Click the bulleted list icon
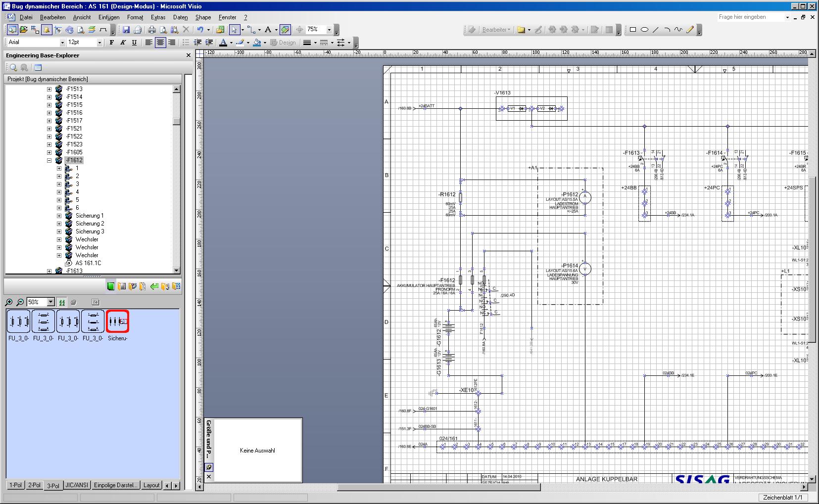819x504 pixels. (186, 43)
